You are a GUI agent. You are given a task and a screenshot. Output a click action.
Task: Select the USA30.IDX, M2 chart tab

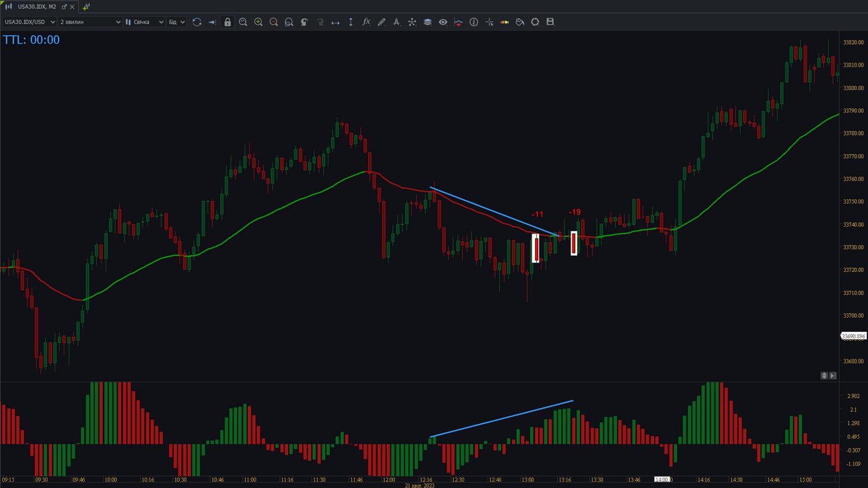click(37, 7)
